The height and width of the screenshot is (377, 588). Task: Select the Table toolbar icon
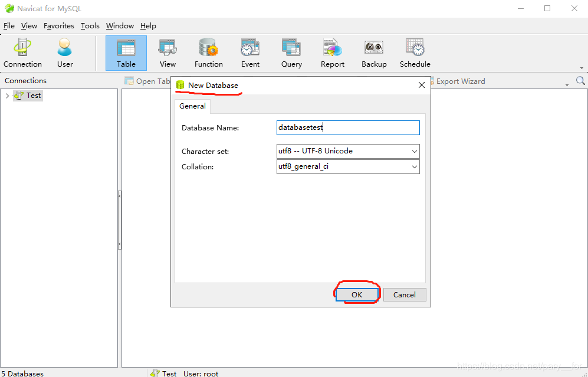[x=126, y=53]
